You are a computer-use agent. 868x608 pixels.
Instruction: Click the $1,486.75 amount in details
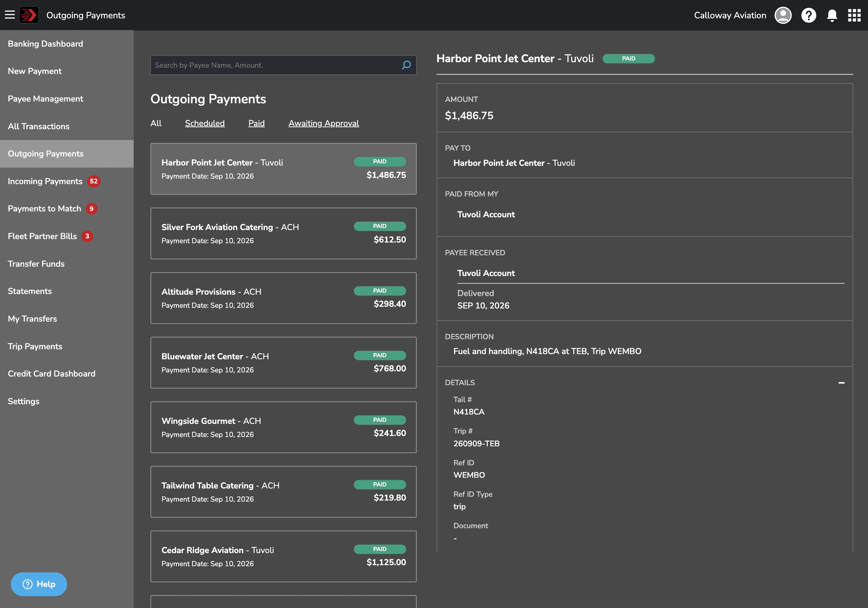coord(469,116)
